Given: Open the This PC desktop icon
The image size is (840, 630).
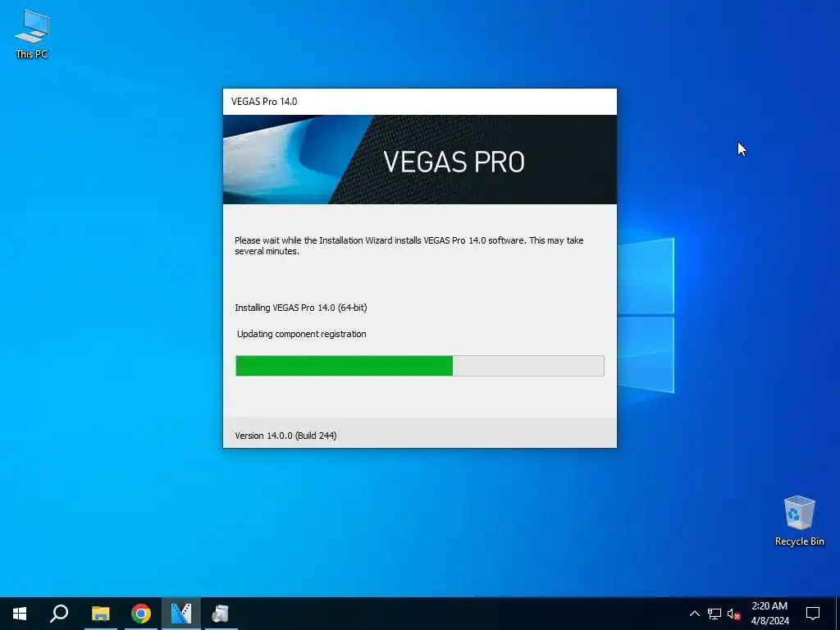Looking at the screenshot, I should click(x=32, y=34).
